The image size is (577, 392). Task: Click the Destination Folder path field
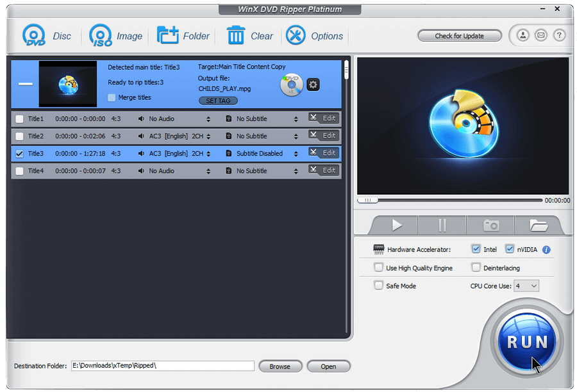(x=163, y=366)
